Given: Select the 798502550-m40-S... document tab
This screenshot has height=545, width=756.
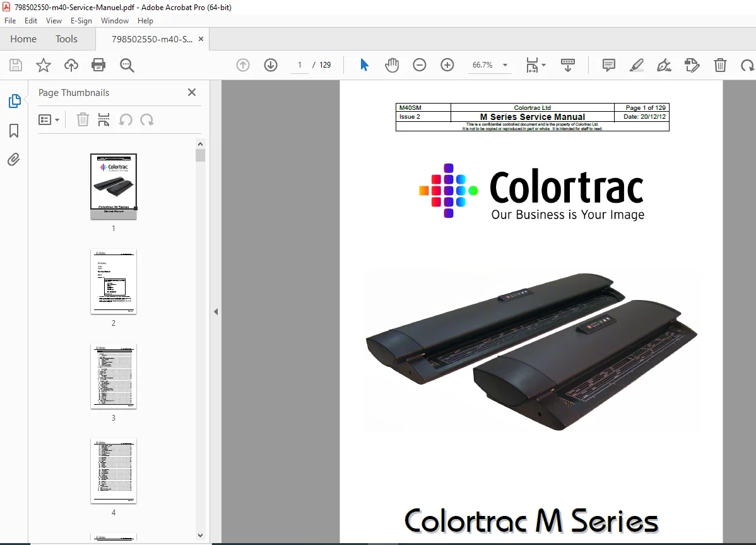Looking at the screenshot, I should pos(152,39).
